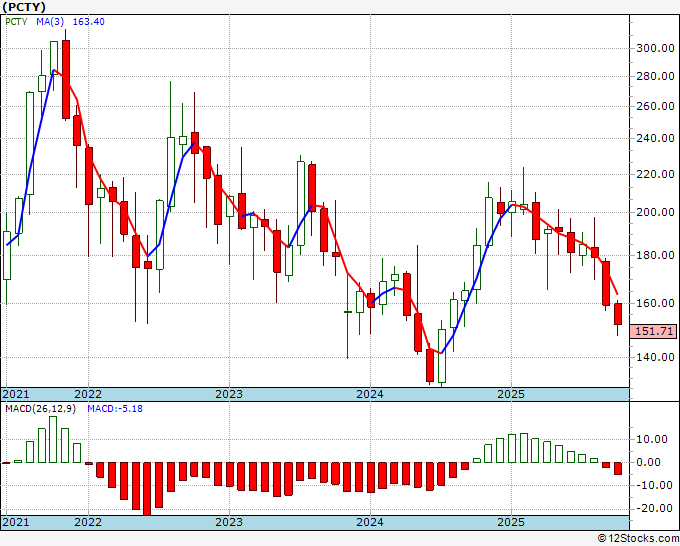Click the 151.71 current price tag
Viewport: 680px width, 546px height.
[x=654, y=331]
